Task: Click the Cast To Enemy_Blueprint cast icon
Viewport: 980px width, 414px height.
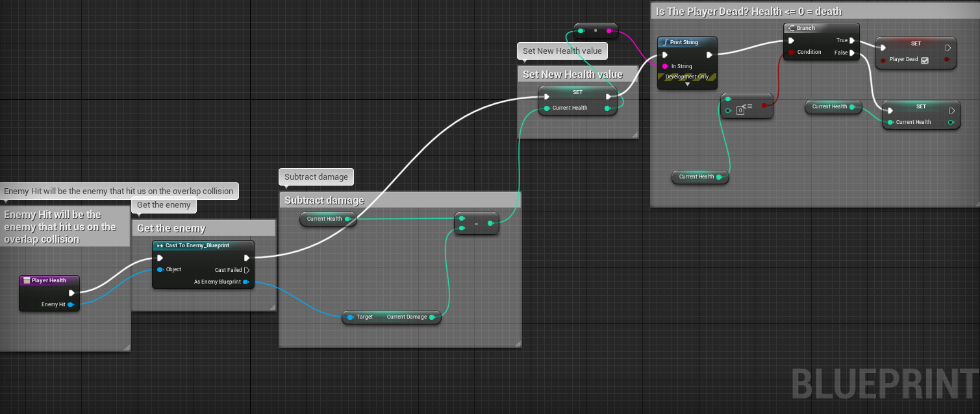Action: pos(160,246)
